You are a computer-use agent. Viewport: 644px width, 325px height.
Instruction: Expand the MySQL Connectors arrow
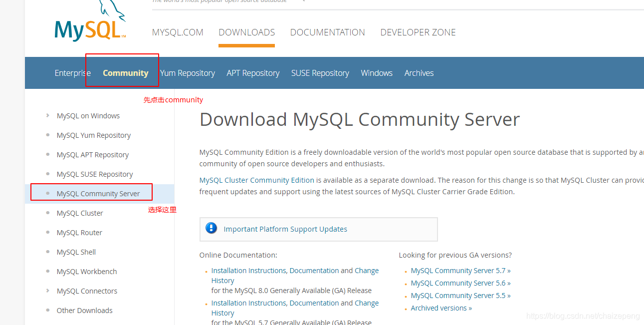(47, 291)
